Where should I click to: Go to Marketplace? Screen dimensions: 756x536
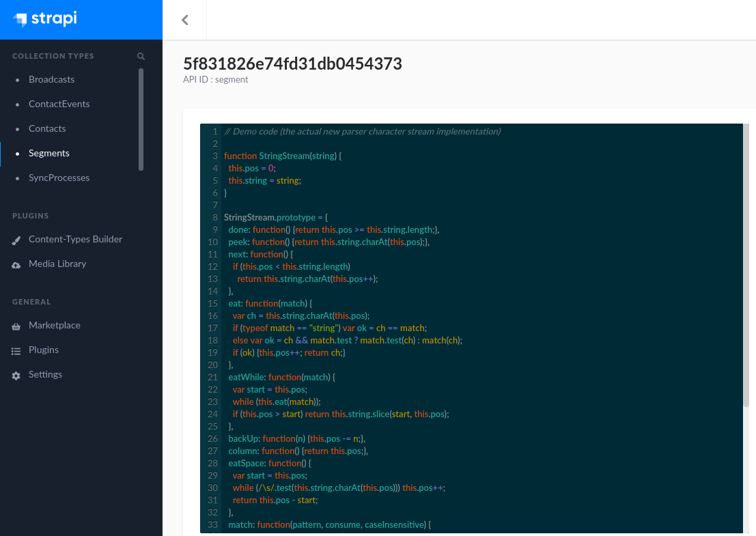(55, 326)
